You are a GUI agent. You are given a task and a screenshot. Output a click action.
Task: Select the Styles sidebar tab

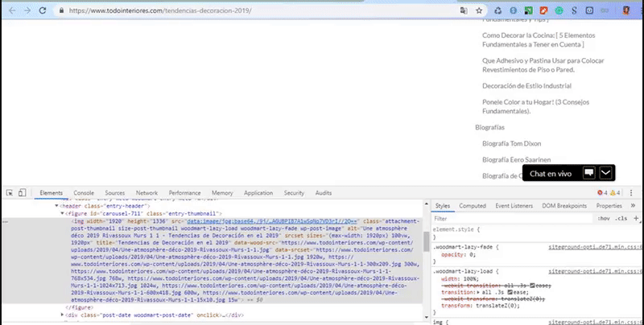coord(442,206)
